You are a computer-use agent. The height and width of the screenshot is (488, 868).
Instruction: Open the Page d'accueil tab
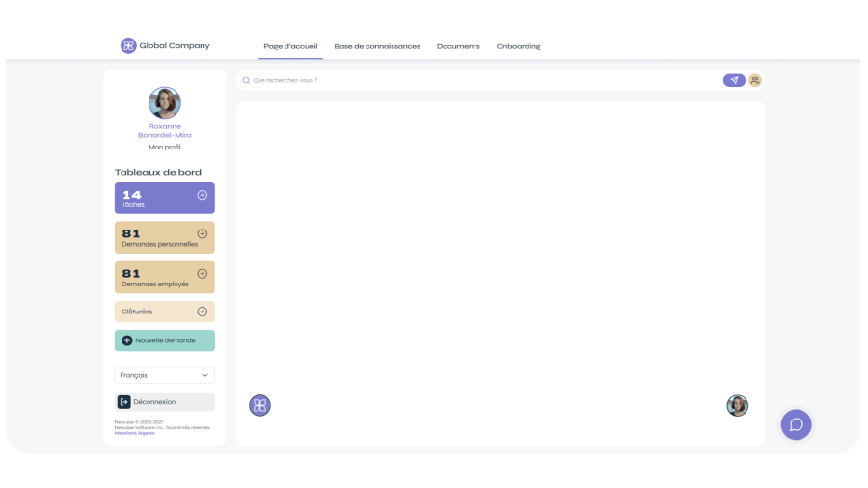(x=290, y=46)
